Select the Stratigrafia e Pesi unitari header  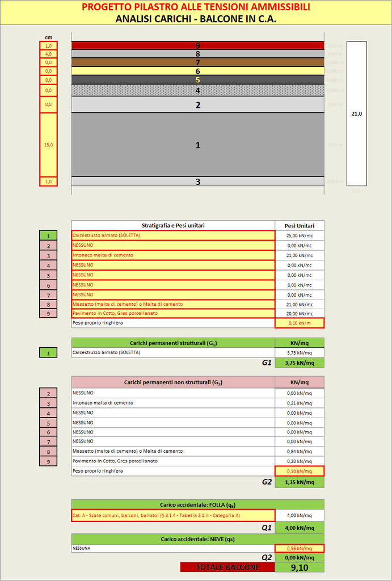pos(173,225)
